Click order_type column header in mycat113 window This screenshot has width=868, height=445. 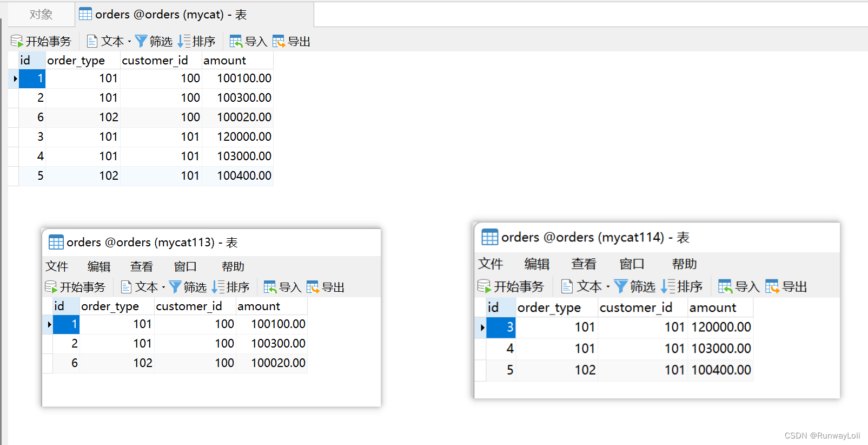click(117, 306)
